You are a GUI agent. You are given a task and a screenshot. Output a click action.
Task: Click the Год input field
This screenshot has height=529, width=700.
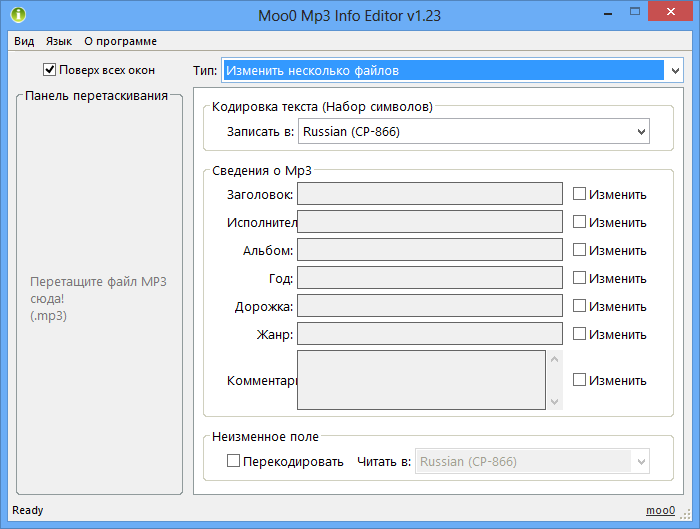point(430,278)
